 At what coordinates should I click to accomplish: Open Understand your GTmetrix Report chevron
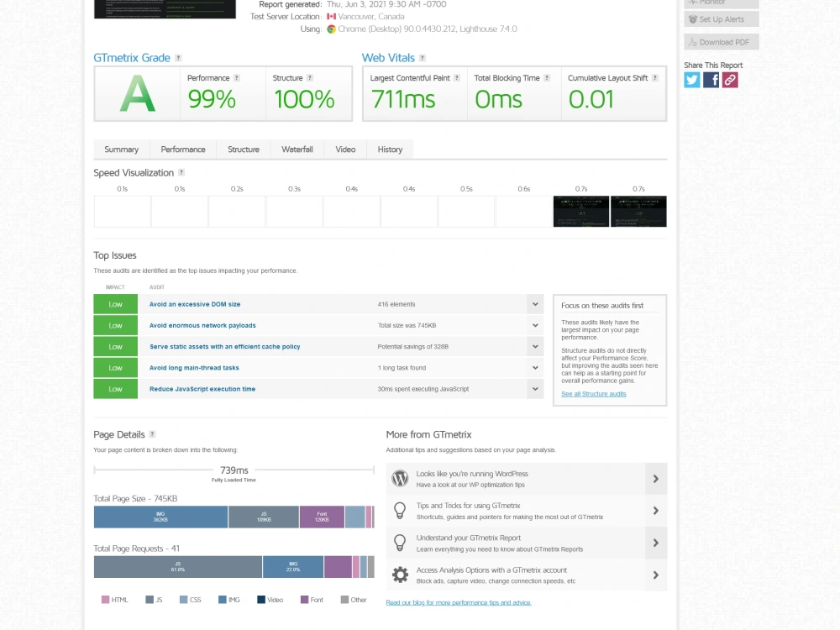(656, 543)
